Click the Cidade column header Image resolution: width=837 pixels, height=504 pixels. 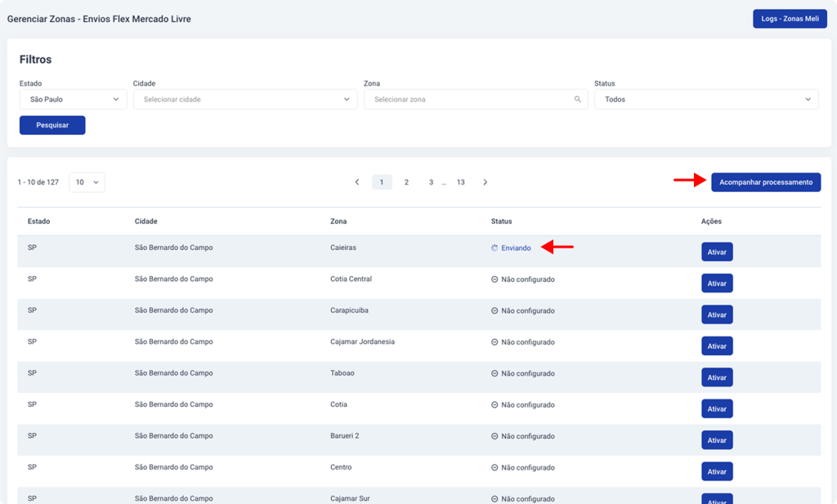145,221
